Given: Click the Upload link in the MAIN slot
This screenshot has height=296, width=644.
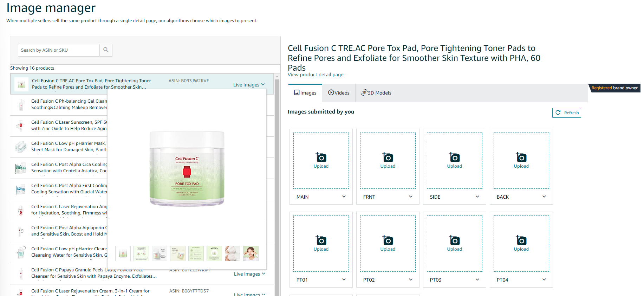Looking at the screenshot, I should pyautogui.click(x=321, y=166).
